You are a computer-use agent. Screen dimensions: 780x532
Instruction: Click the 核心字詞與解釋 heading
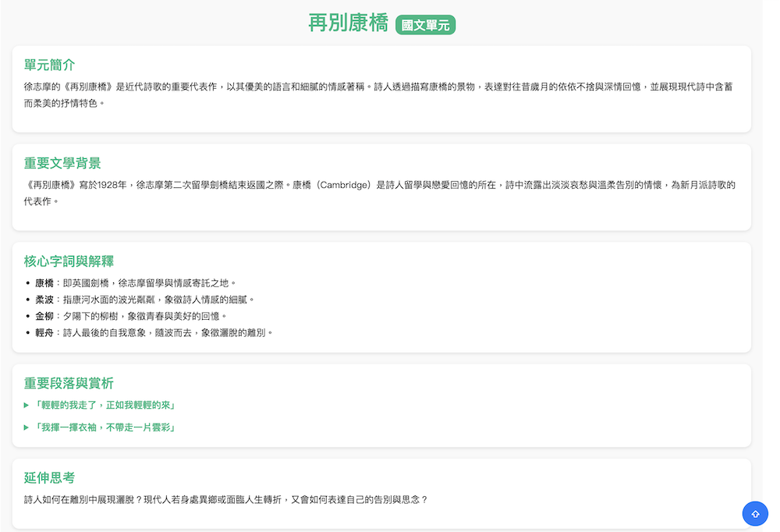click(x=69, y=261)
